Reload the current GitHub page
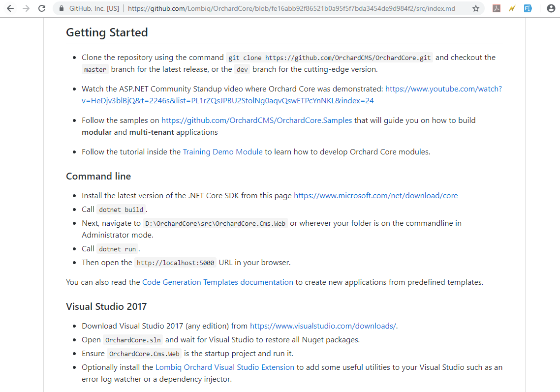Image resolution: width=560 pixels, height=392 pixels. pyautogui.click(x=42, y=8)
